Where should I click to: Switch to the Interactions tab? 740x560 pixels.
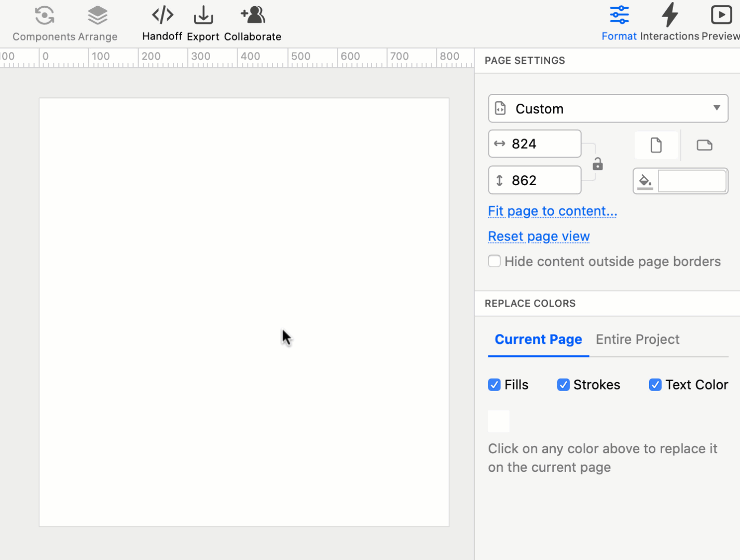pos(669,21)
